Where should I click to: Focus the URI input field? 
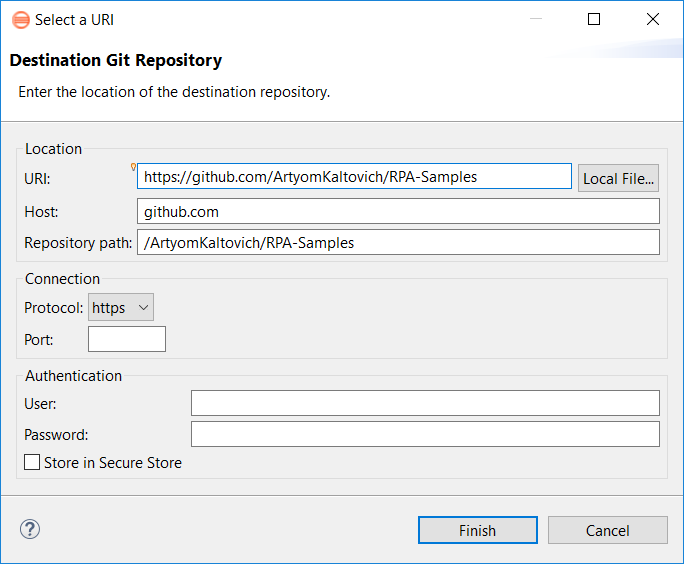[354, 176]
